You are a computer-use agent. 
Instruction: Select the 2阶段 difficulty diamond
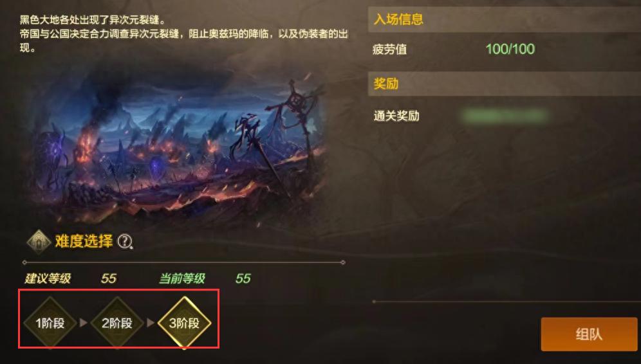click(x=117, y=323)
